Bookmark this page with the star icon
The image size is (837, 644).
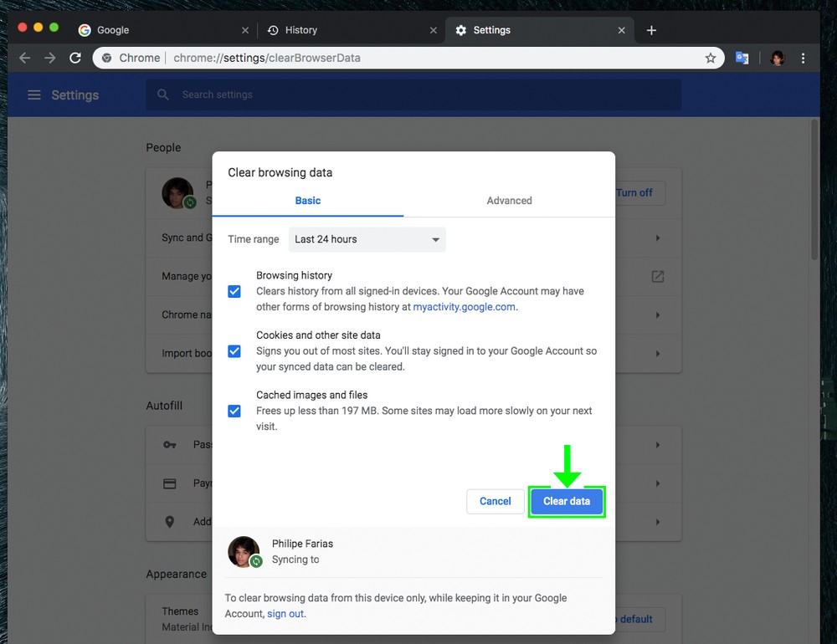coord(711,58)
